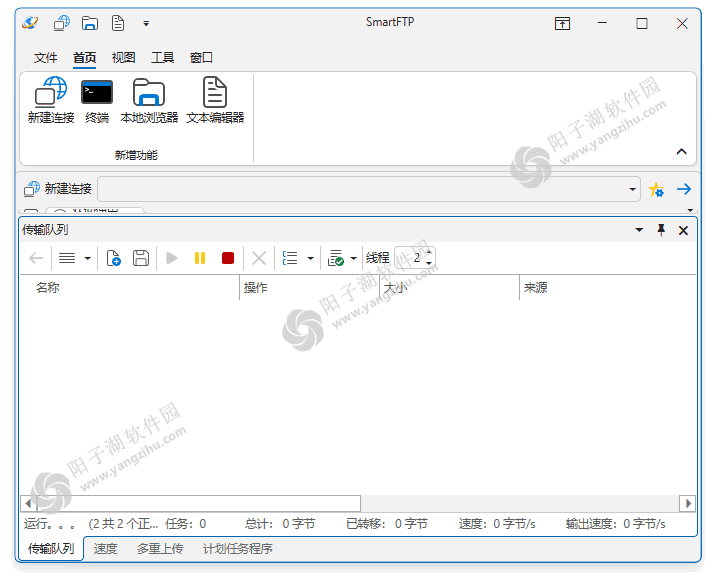
Task: Pause the transfer queue
Action: [x=200, y=258]
